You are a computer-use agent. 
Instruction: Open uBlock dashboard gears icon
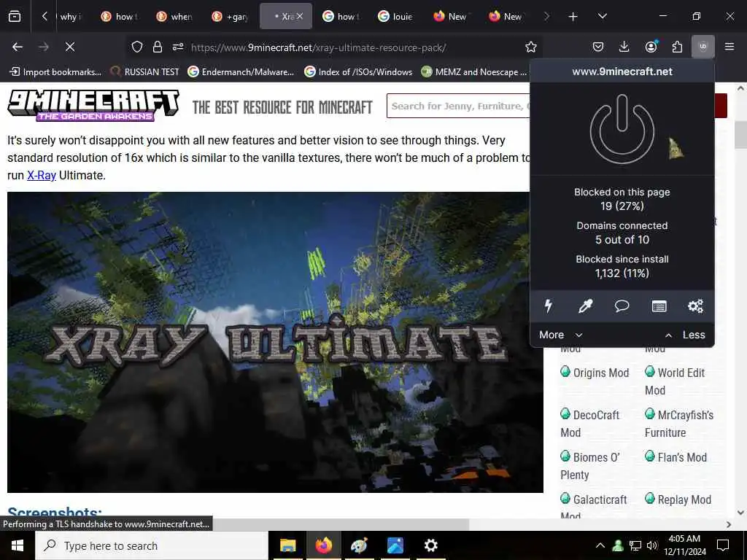pyautogui.click(x=695, y=306)
